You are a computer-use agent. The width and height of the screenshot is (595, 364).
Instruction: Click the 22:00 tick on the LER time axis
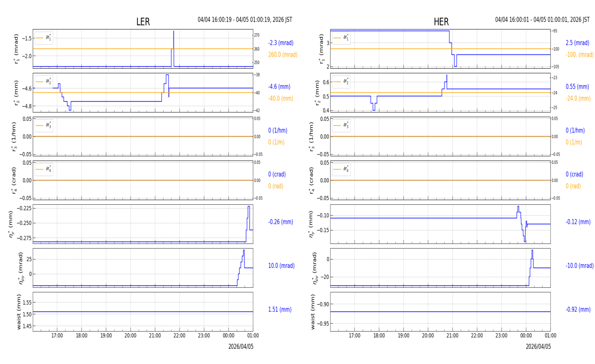180,336
